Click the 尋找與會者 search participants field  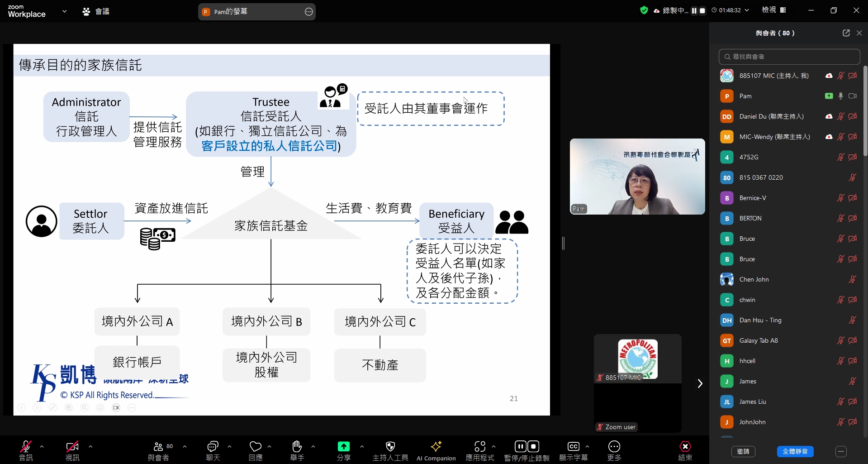(789, 57)
